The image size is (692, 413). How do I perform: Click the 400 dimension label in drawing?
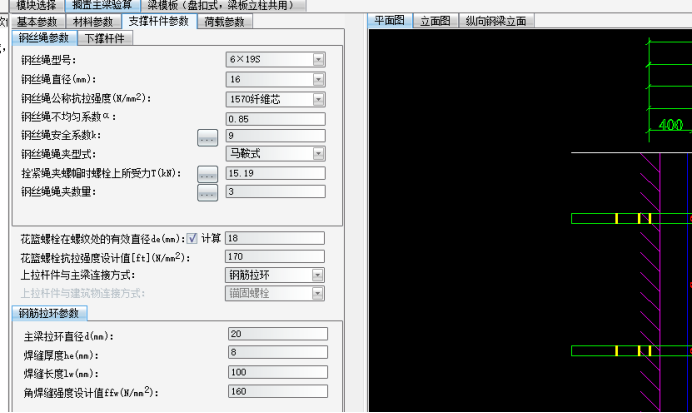670,125
